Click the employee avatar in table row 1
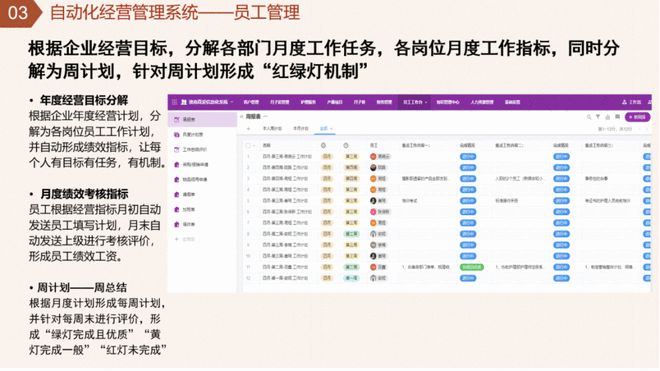The image size is (660, 371). tap(373, 156)
